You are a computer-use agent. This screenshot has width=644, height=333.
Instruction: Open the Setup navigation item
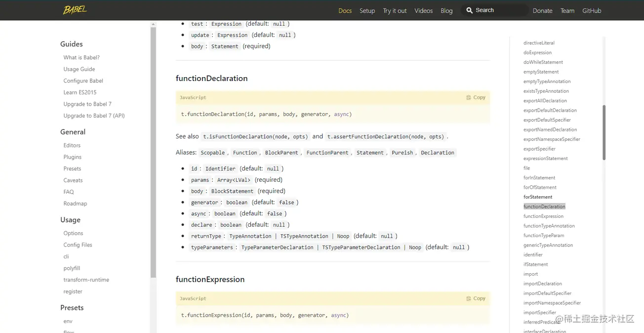[367, 10]
